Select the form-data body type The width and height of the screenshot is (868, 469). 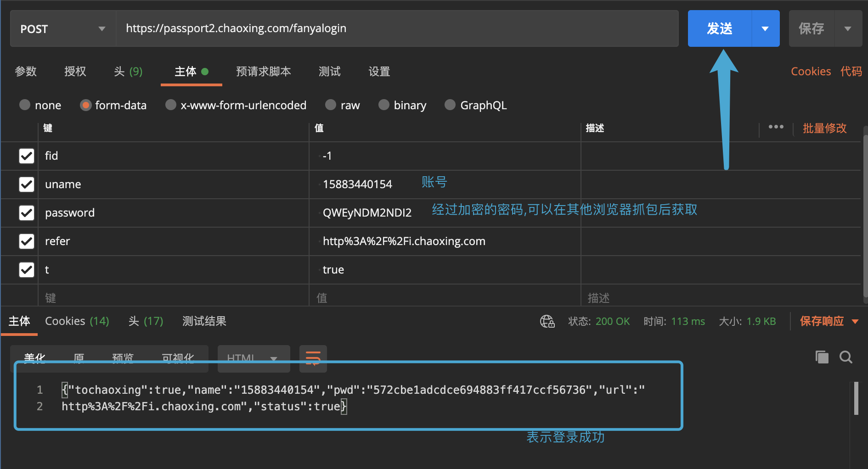tap(85, 105)
